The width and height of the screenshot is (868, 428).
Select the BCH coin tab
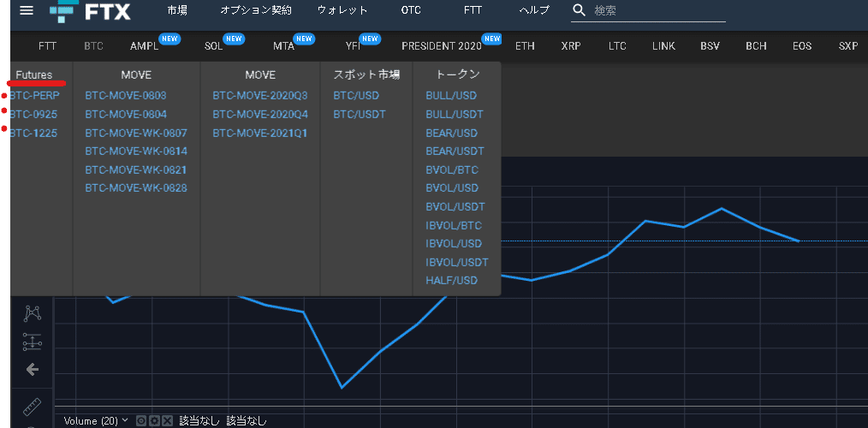[756, 46]
